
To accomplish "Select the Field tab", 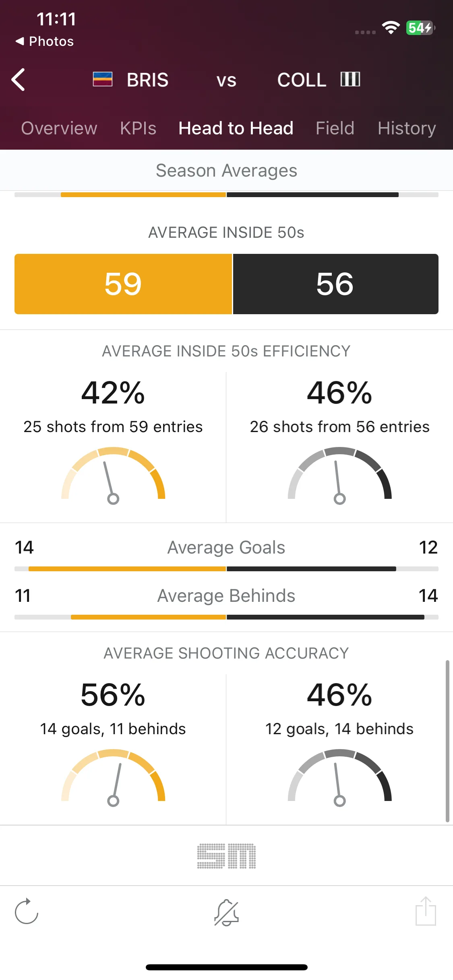I will click(335, 128).
